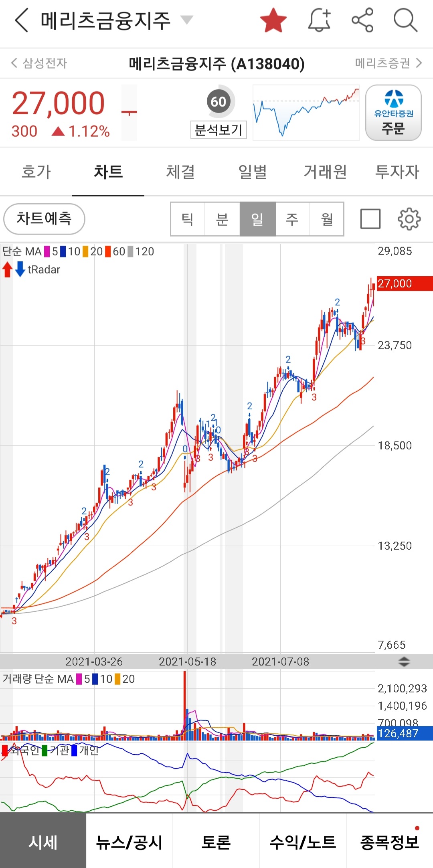Switch to the 호가 tab
433x868 pixels.
pos(36,172)
